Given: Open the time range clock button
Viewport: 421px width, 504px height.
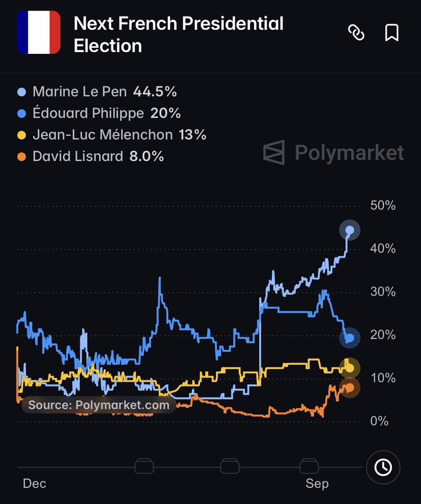Looking at the screenshot, I should pyautogui.click(x=383, y=467).
